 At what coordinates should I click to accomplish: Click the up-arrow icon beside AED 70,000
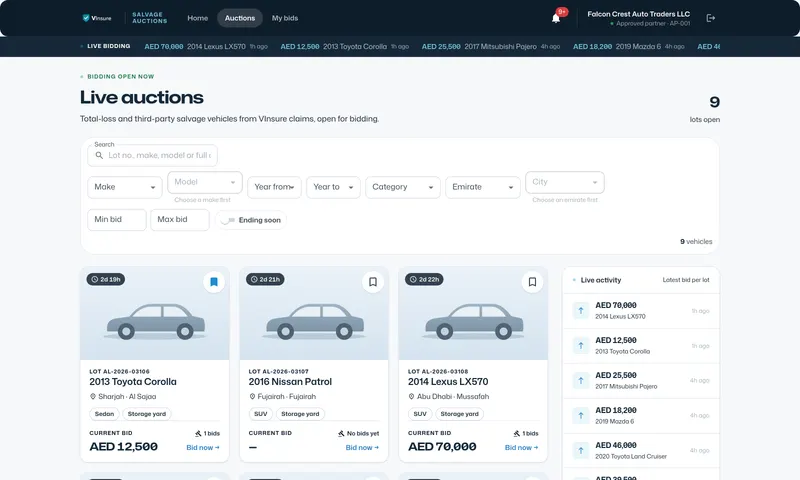(x=581, y=310)
